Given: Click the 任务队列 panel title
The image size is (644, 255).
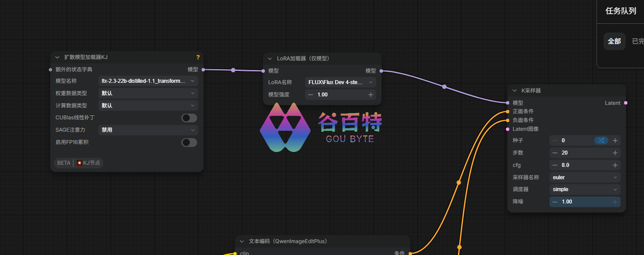Looking at the screenshot, I should (621, 11).
